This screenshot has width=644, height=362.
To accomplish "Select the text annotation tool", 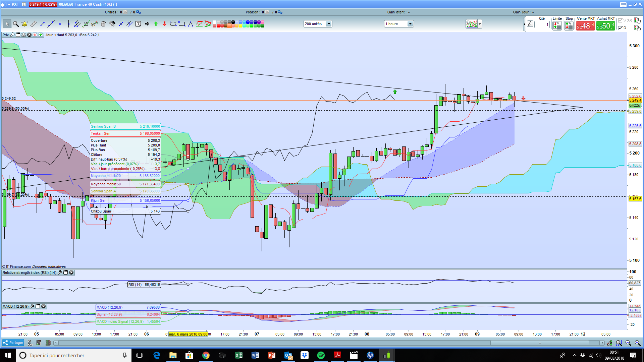I will 138,24.
